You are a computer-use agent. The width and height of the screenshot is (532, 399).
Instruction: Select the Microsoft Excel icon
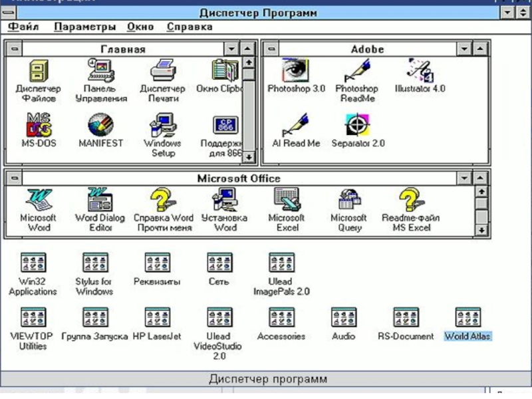286,200
